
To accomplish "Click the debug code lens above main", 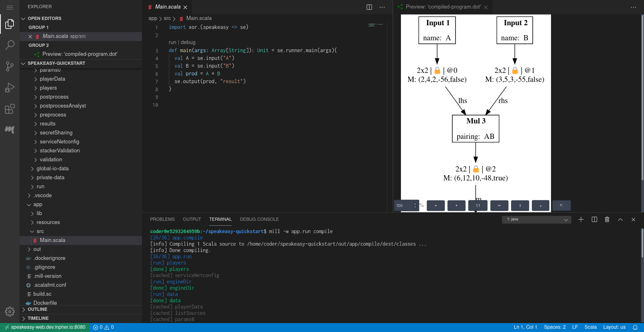I will 188,42.
